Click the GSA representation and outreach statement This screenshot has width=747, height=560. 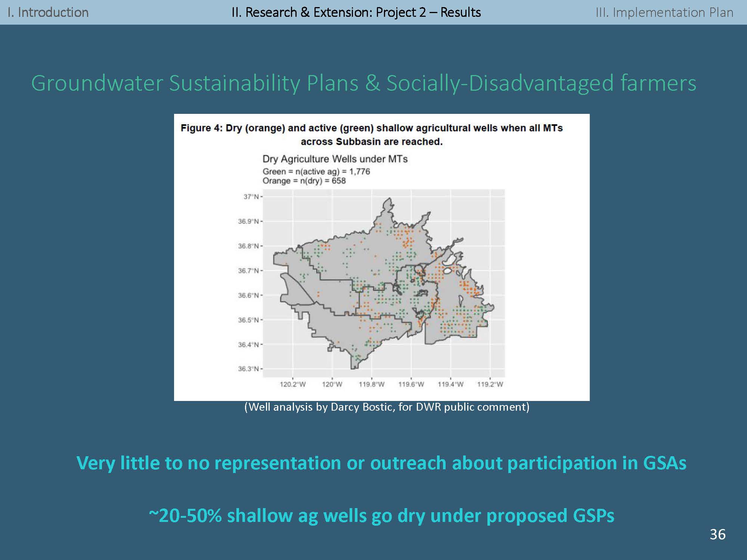[x=381, y=463]
